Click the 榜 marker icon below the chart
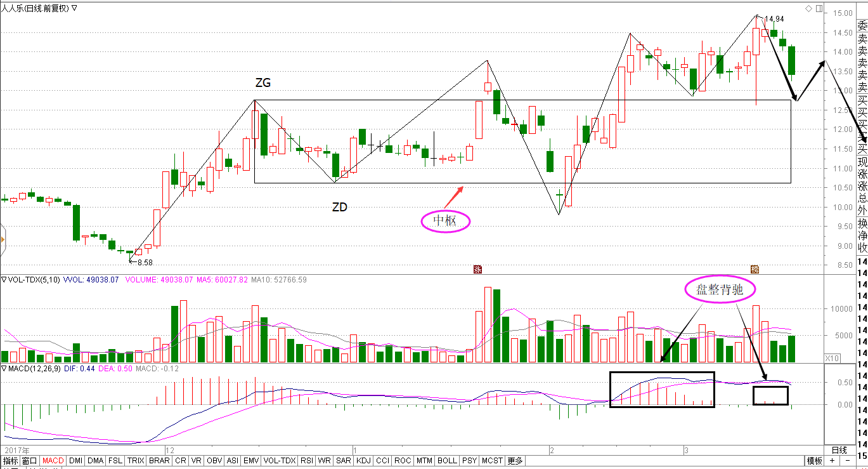The height and width of the screenshot is (469, 868). point(755,269)
